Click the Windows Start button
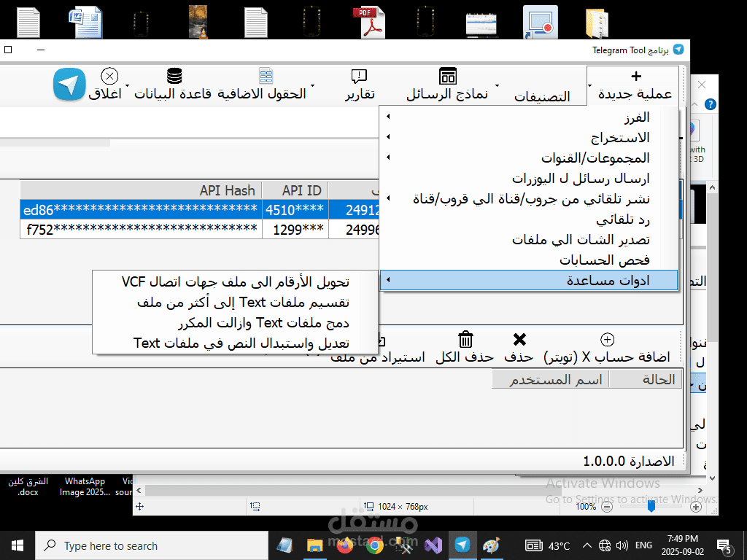 18,545
